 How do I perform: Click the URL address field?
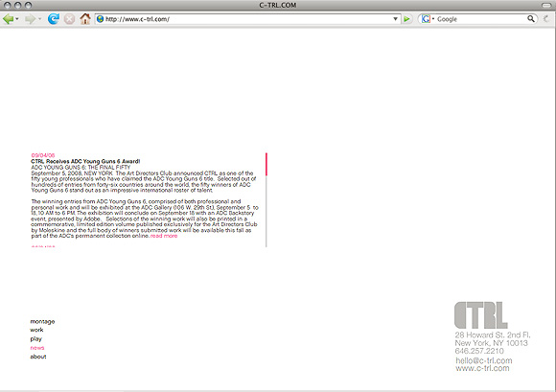pyautogui.click(x=247, y=19)
